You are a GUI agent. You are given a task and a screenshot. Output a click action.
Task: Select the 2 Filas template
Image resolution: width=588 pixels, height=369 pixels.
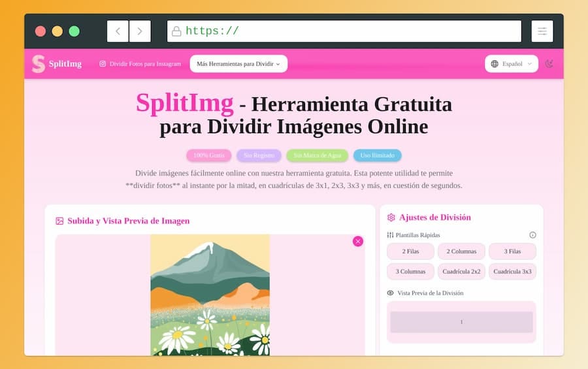tap(411, 251)
